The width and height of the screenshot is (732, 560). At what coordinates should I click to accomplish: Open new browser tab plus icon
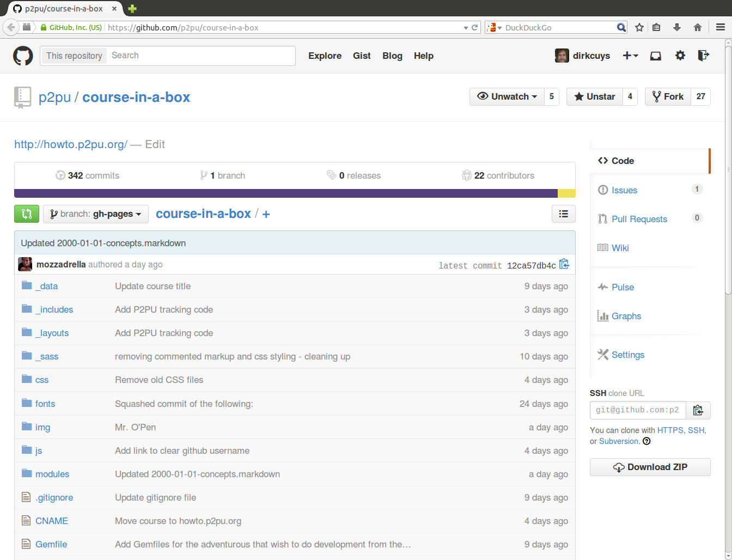pyautogui.click(x=132, y=9)
